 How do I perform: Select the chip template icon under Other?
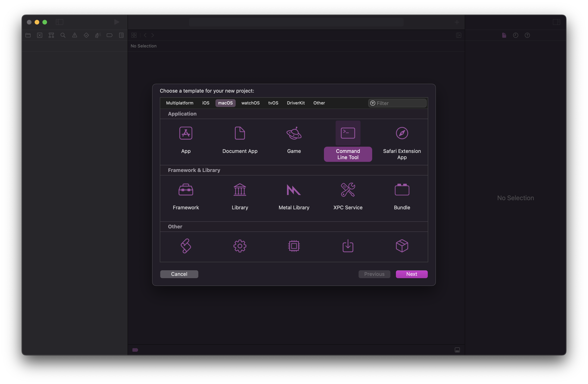[294, 246]
